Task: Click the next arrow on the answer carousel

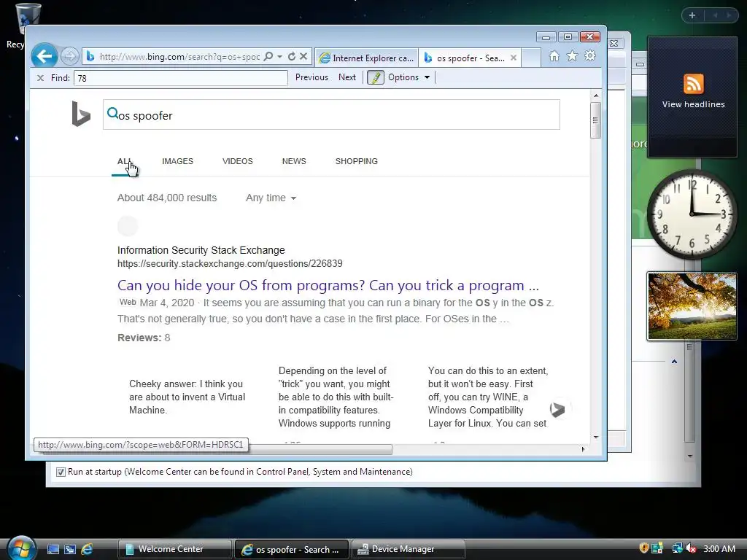Action: point(557,409)
